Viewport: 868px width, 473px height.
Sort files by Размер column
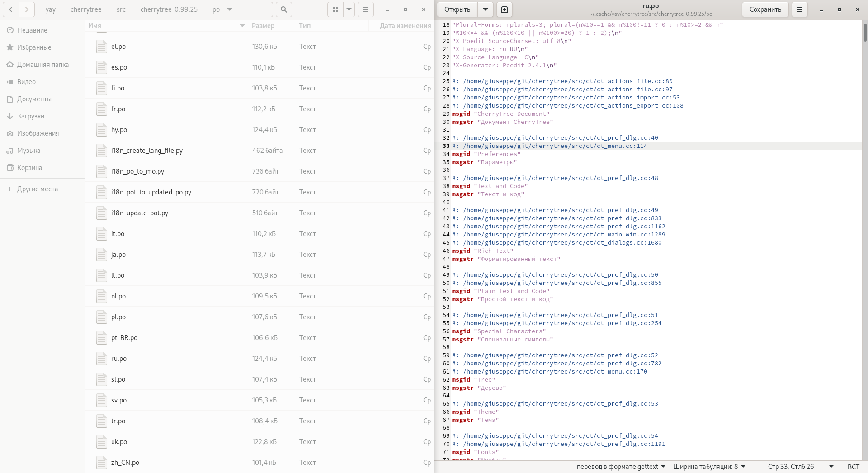point(264,26)
